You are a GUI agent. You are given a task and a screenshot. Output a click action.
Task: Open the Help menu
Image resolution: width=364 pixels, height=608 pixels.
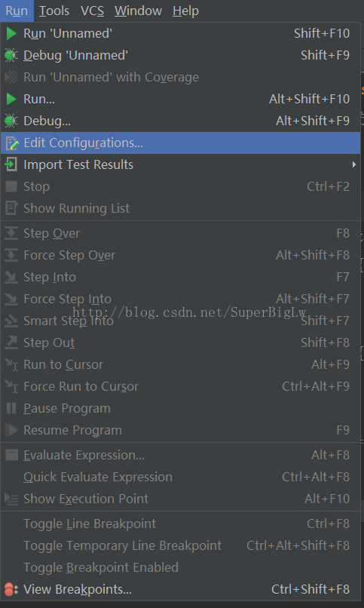point(185,11)
